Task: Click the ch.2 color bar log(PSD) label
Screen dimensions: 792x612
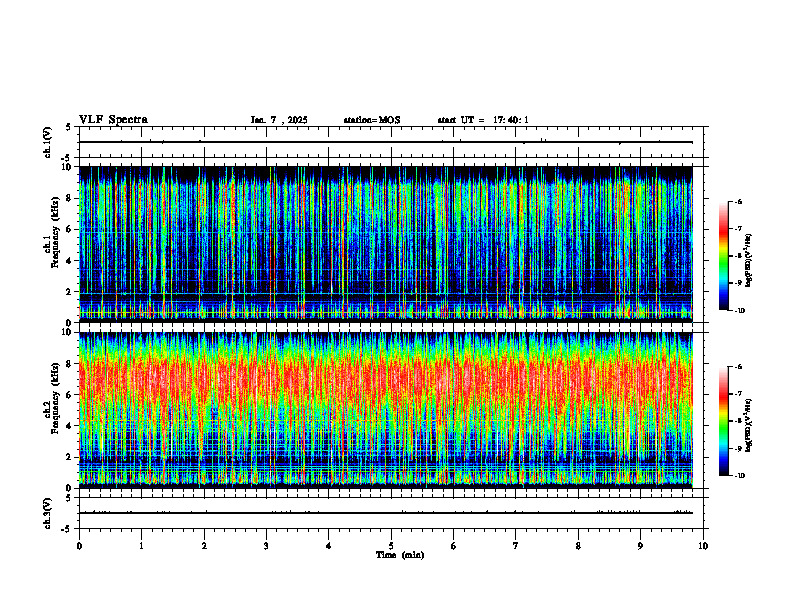Action: point(749,426)
